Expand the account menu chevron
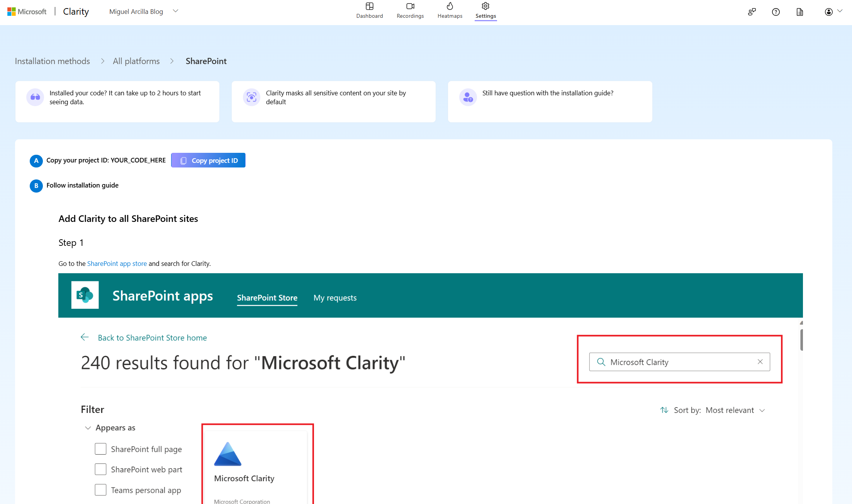Viewport: 852px width, 504px height. click(x=840, y=11)
